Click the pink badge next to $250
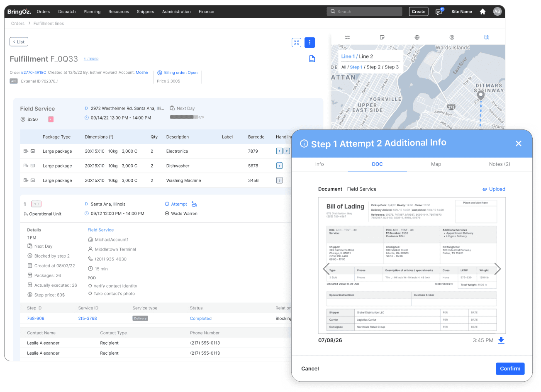Screen dimensions: 541x392 pos(51,119)
